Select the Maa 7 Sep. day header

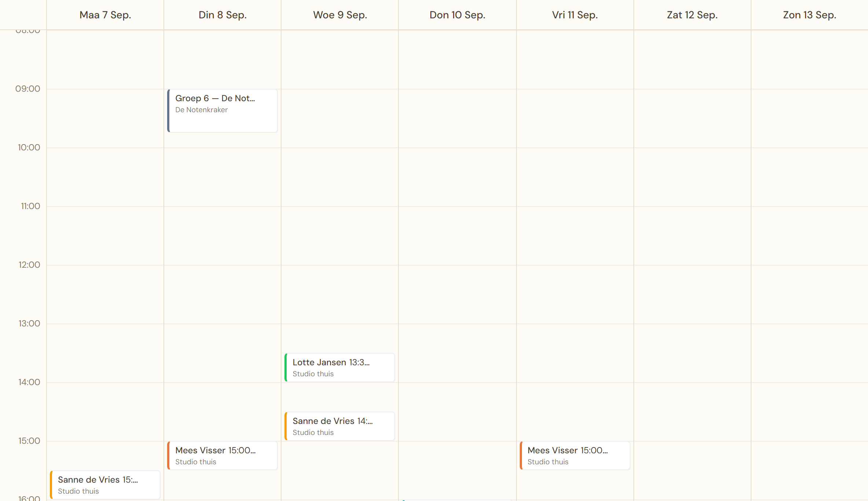coord(105,15)
